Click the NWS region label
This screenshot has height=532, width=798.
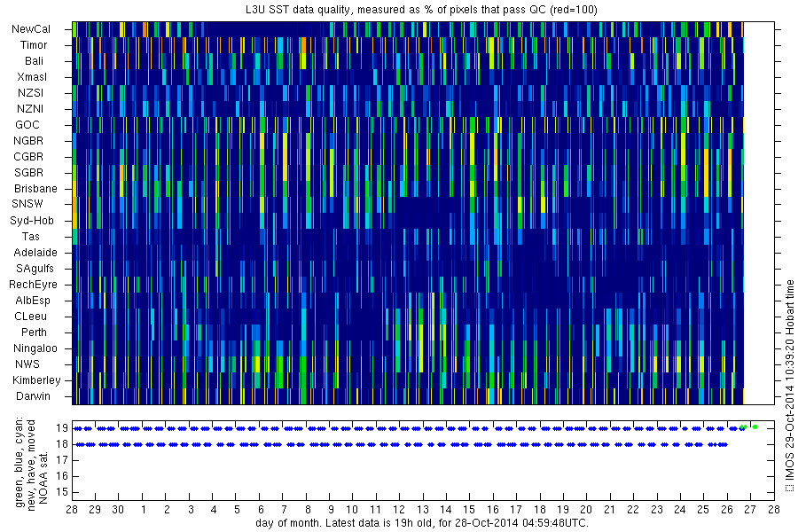(x=27, y=364)
